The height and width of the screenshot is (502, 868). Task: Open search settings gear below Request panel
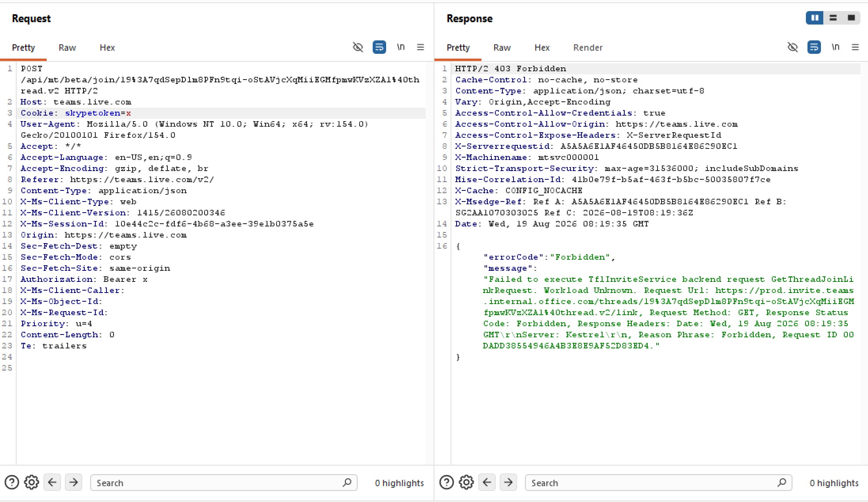point(32,483)
